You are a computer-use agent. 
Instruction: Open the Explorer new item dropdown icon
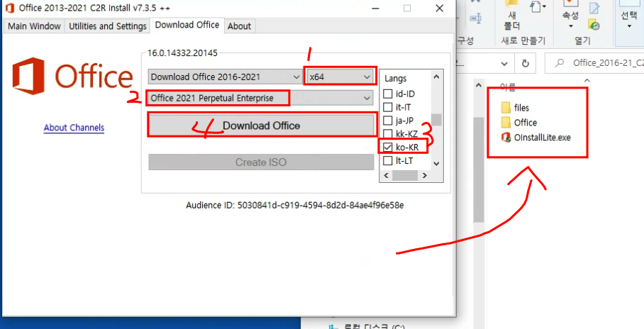(x=538, y=7)
